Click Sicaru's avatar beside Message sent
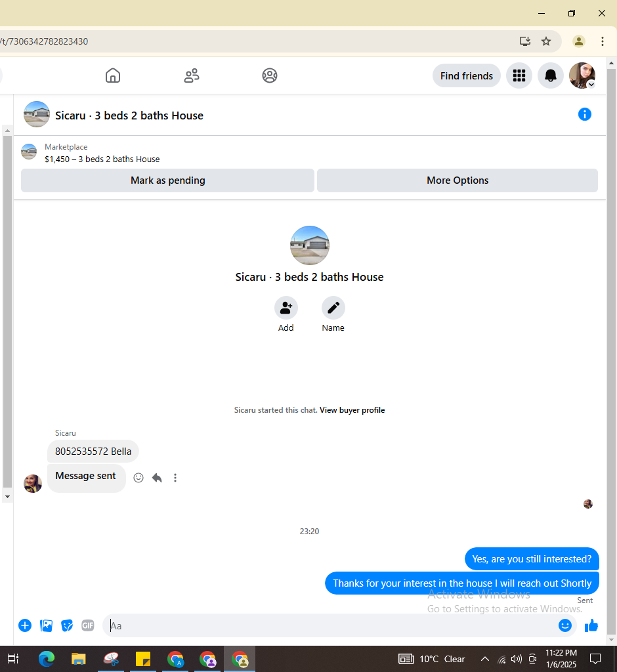617x672 pixels. pyautogui.click(x=33, y=484)
